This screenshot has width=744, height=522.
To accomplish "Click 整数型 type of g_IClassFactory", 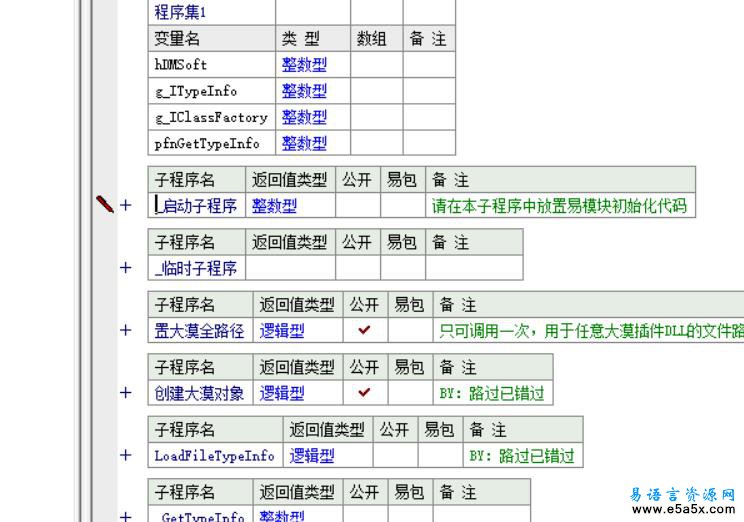I will pyautogui.click(x=304, y=117).
